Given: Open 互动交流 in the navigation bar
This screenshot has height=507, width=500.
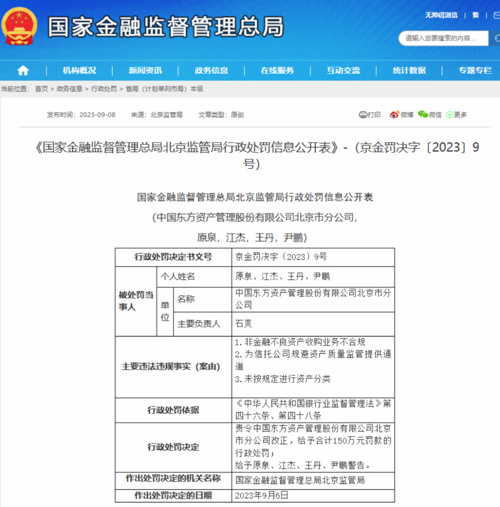Looking at the screenshot, I should tap(343, 70).
